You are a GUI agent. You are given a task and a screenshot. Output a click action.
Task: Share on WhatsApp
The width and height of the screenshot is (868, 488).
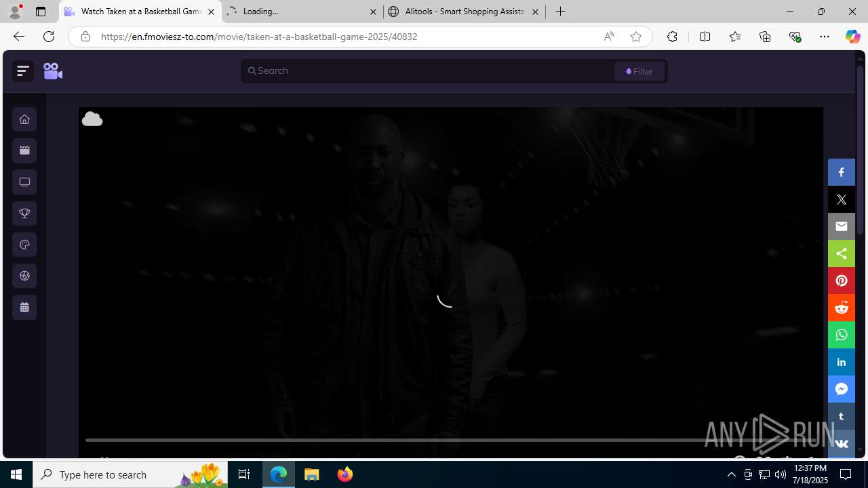[842, 335]
